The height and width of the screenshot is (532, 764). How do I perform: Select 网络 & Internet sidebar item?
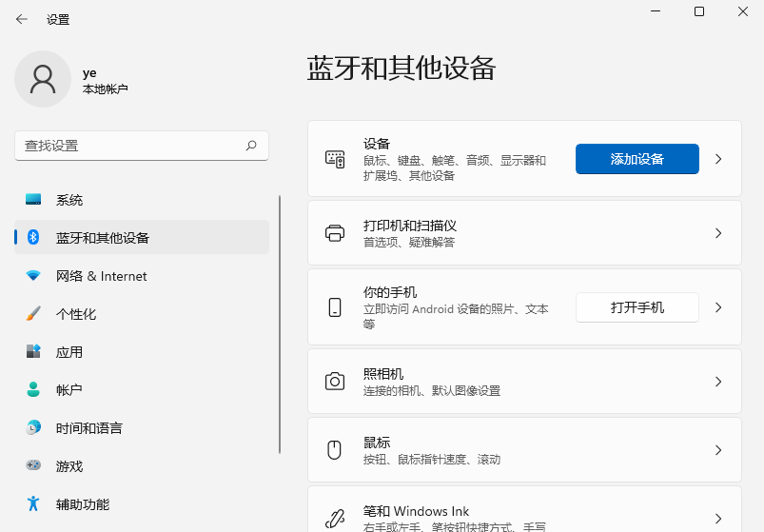101,276
